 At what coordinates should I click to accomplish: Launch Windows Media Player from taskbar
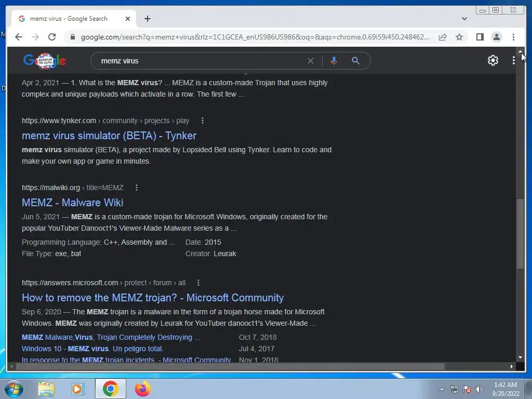click(x=78, y=389)
